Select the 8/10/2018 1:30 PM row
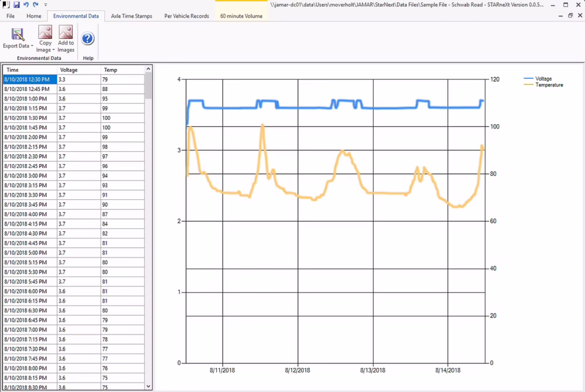 click(74, 118)
